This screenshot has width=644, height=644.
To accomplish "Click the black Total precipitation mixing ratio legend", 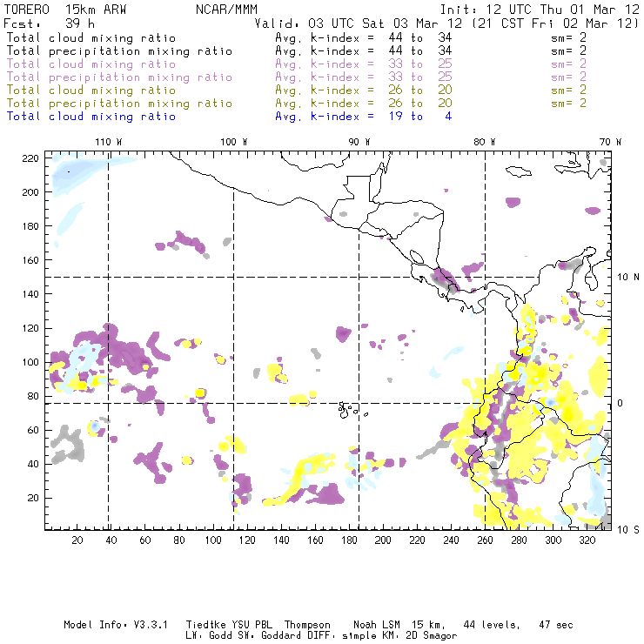I will coord(118,51).
